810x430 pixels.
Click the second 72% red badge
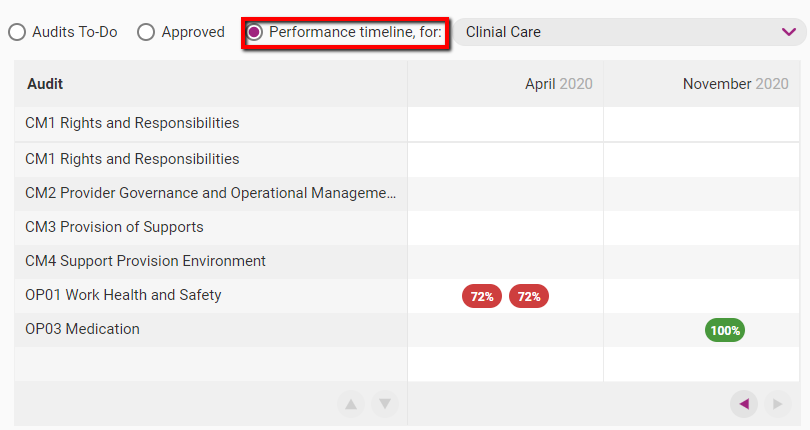[529, 296]
